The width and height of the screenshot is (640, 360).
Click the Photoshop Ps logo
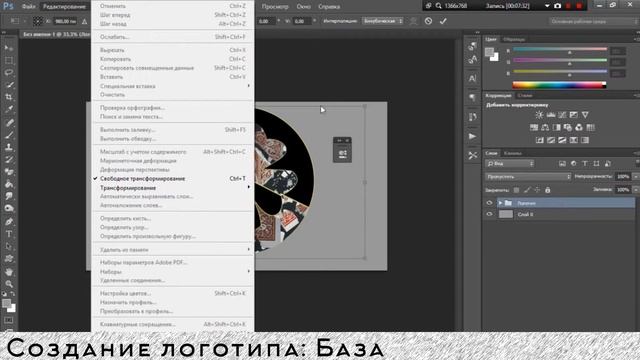[8, 6]
